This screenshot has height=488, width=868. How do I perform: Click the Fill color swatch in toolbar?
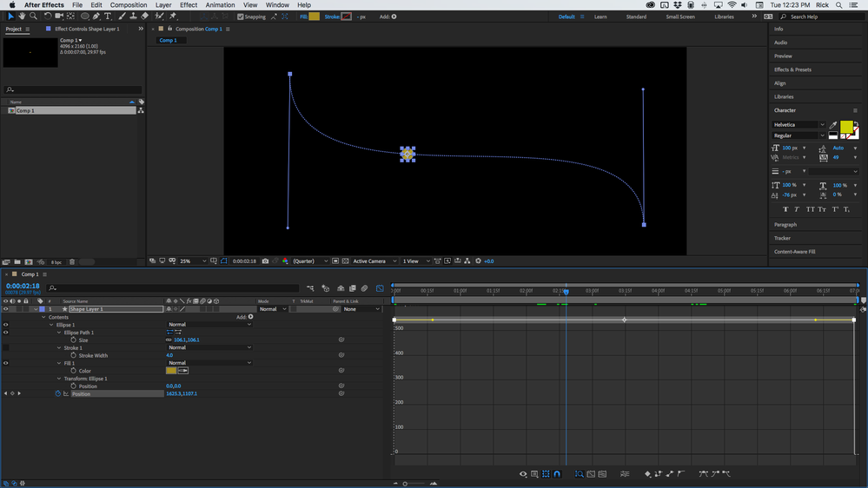[x=315, y=16]
